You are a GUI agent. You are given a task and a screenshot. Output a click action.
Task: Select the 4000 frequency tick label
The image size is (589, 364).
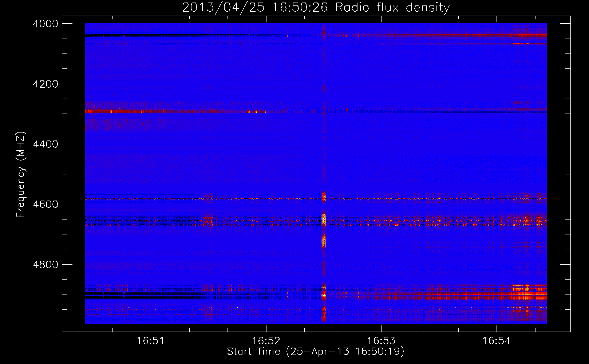tap(46, 24)
